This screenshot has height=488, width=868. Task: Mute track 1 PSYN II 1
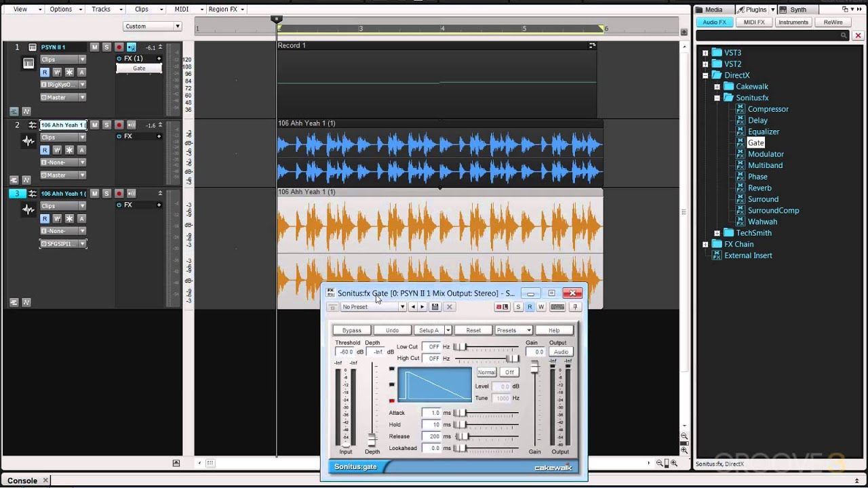point(95,47)
